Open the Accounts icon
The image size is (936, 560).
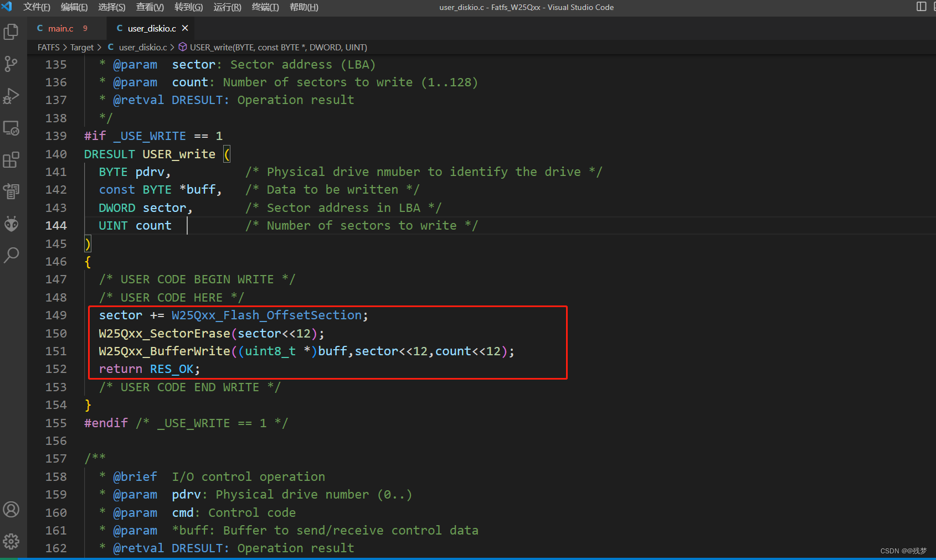pos(11,509)
